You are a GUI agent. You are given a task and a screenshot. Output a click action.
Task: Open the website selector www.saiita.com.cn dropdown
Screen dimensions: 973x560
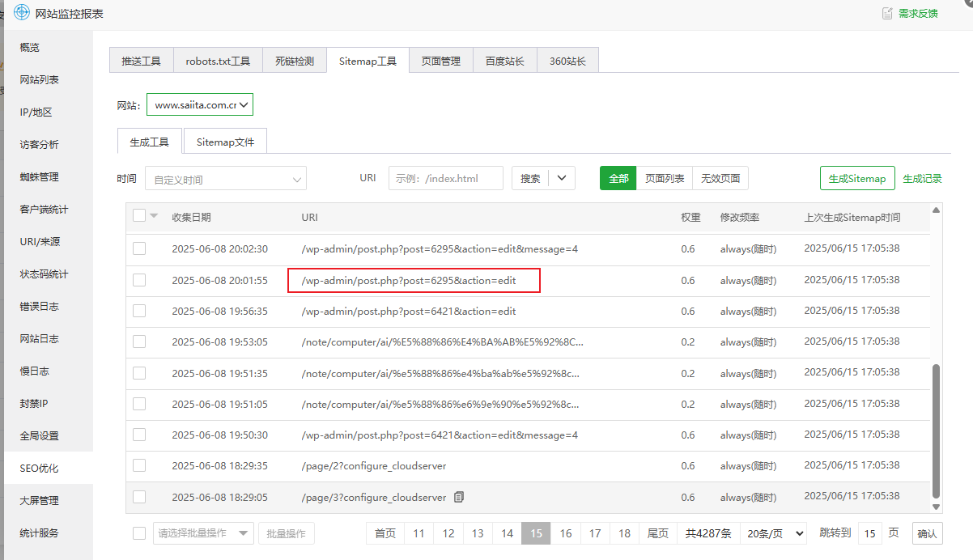pyautogui.click(x=200, y=104)
